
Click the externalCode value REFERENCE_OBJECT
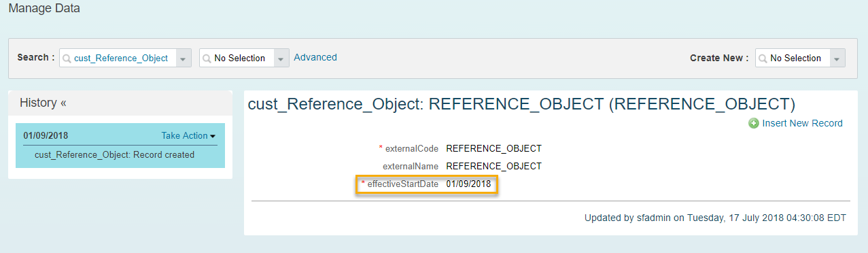(493, 148)
